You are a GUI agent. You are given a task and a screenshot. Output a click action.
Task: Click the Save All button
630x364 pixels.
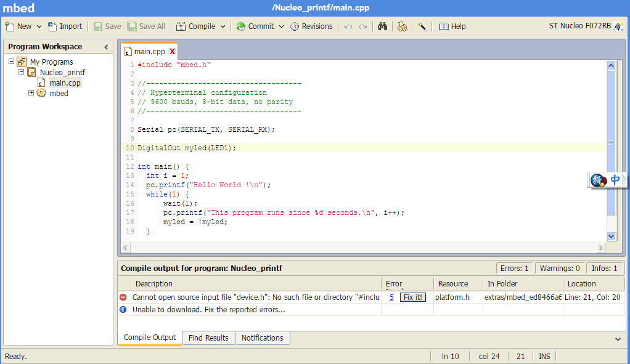146,26
